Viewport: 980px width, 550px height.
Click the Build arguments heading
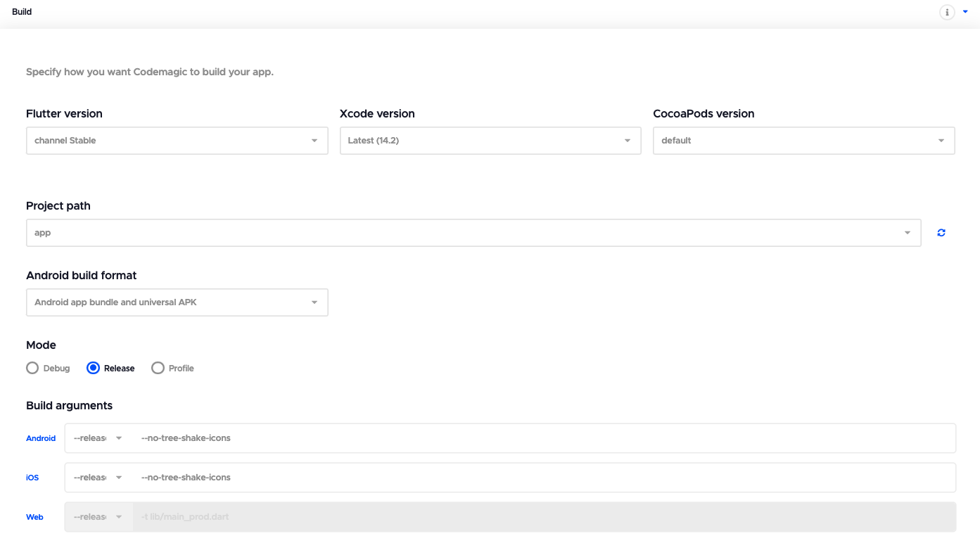coord(69,406)
